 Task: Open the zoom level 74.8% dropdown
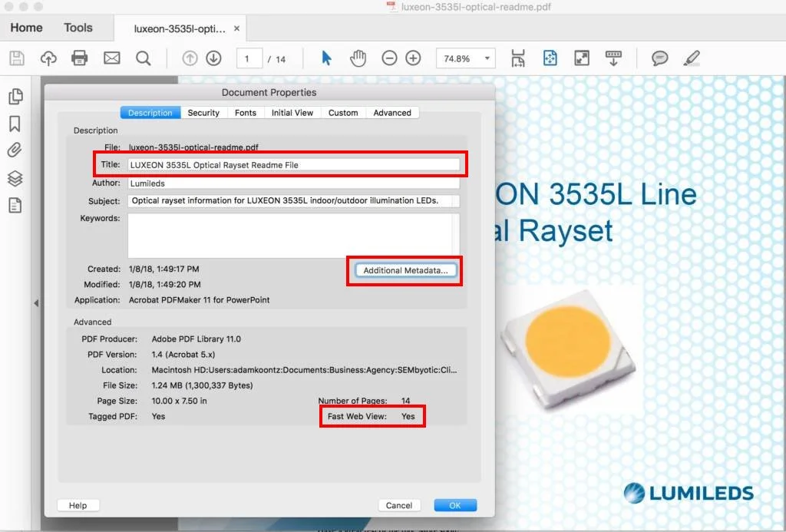pos(465,58)
